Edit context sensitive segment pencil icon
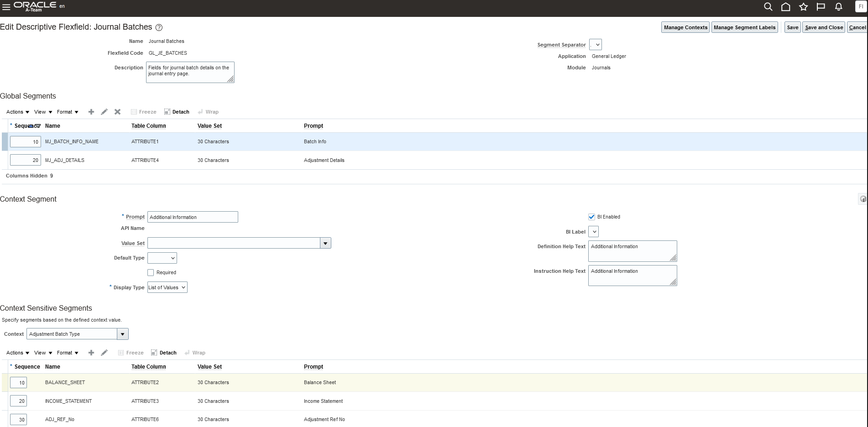The height and width of the screenshot is (427, 868). [104, 353]
